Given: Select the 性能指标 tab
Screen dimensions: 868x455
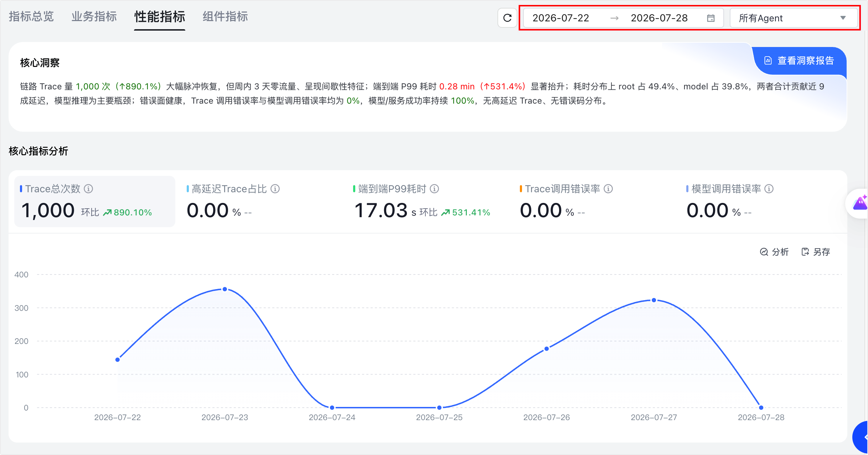Looking at the screenshot, I should 160,17.
